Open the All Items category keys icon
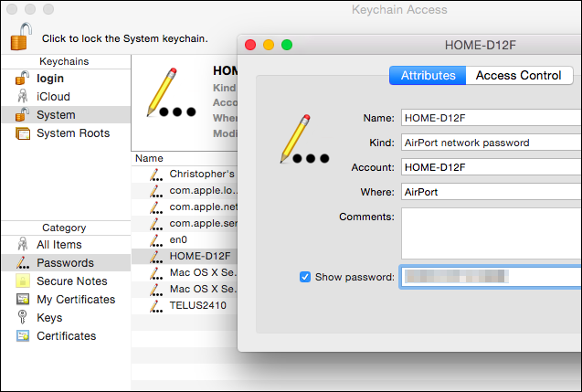 (x=23, y=244)
